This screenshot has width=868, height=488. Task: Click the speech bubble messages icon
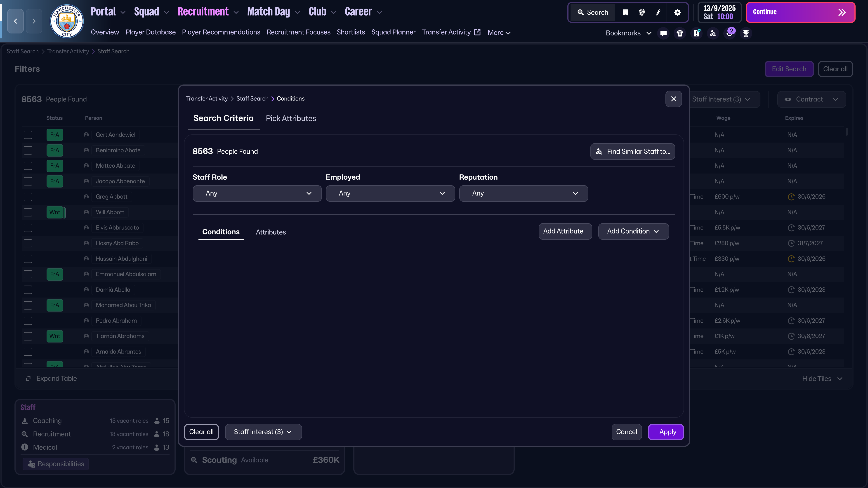663,33
